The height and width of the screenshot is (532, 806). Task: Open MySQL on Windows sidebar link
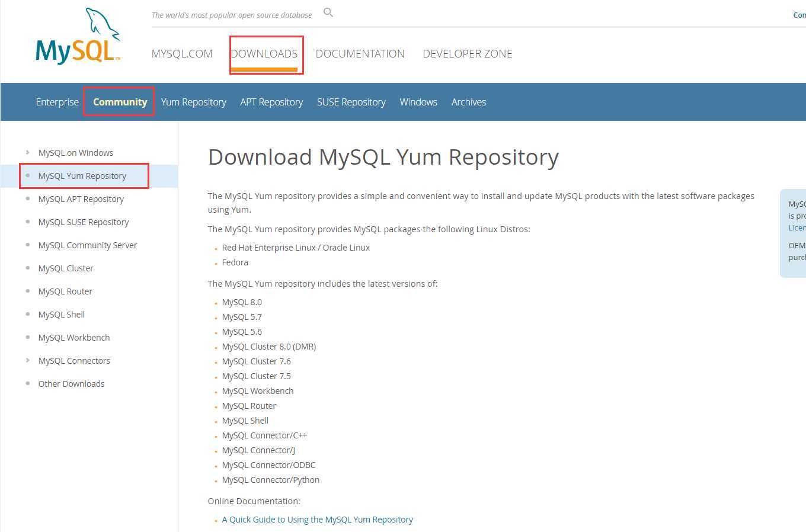coord(76,153)
